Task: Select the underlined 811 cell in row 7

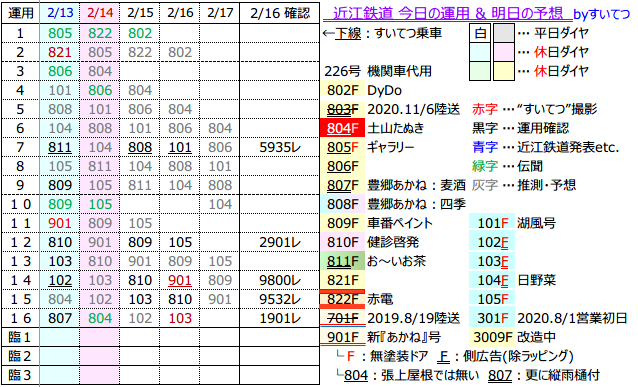Action: [60, 147]
